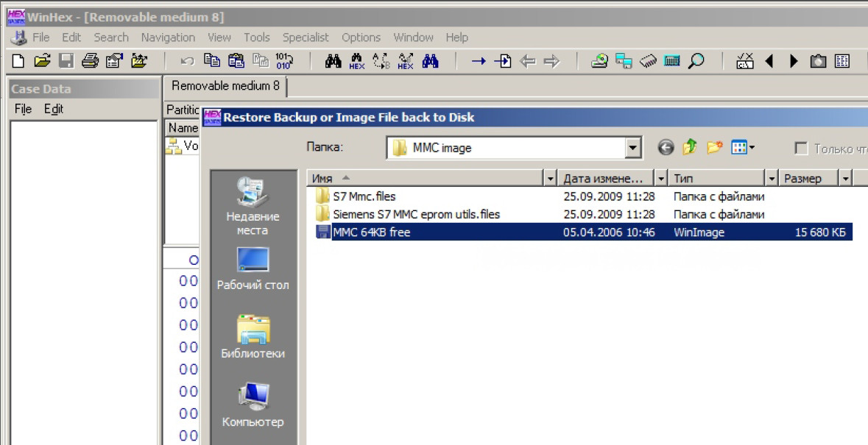The width and height of the screenshot is (868, 445).
Task: Open the 'Тип' column filter arrow
Action: [x=772, y=179]
